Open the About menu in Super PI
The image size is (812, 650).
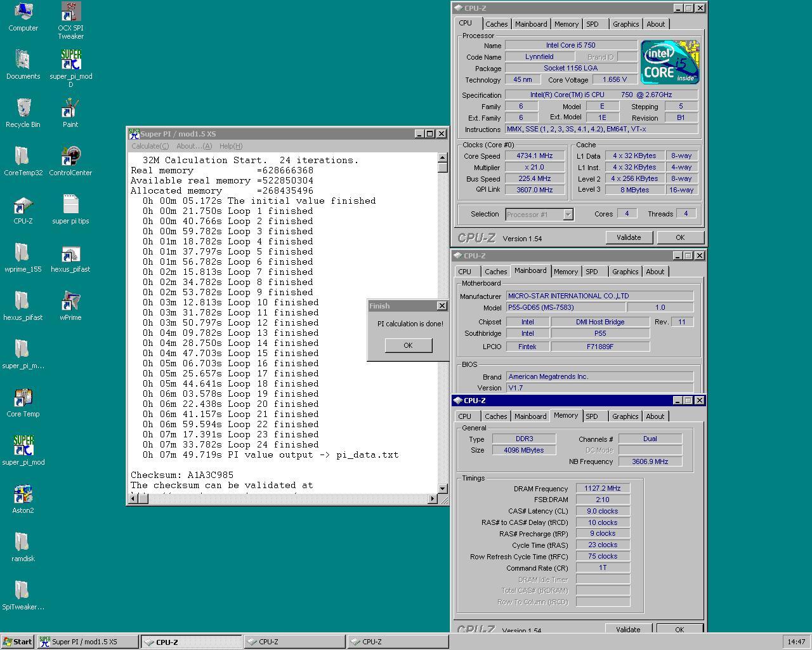(x=193, y=146)
